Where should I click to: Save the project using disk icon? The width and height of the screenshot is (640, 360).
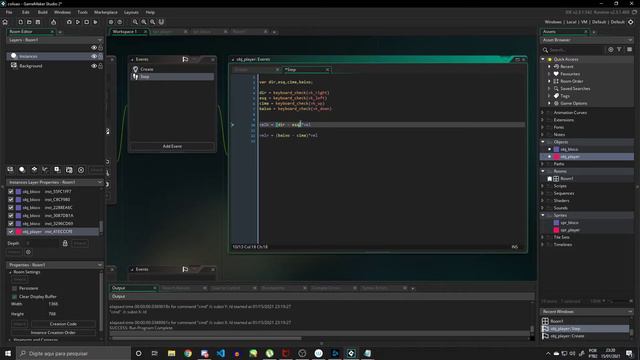coord(38,22)
